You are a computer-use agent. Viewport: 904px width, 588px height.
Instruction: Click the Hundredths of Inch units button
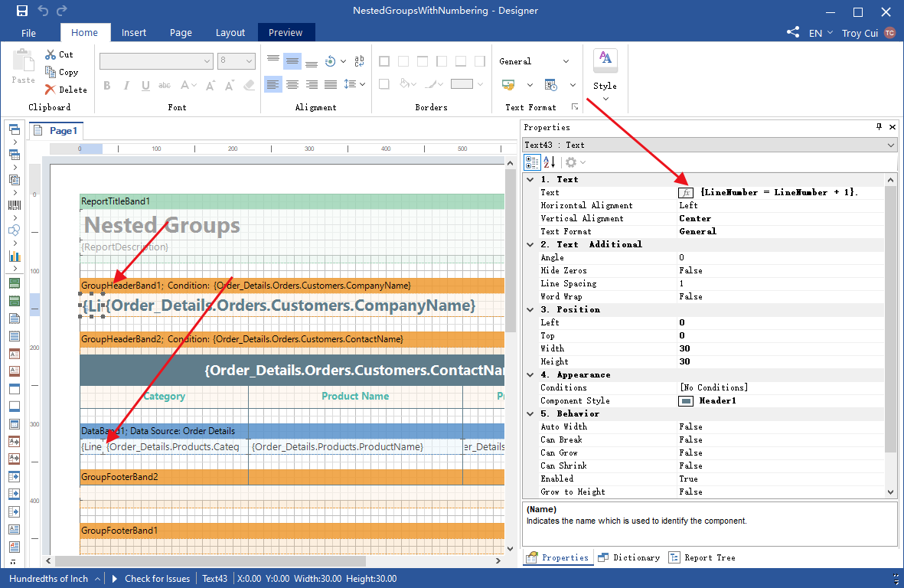coord(49,579)
